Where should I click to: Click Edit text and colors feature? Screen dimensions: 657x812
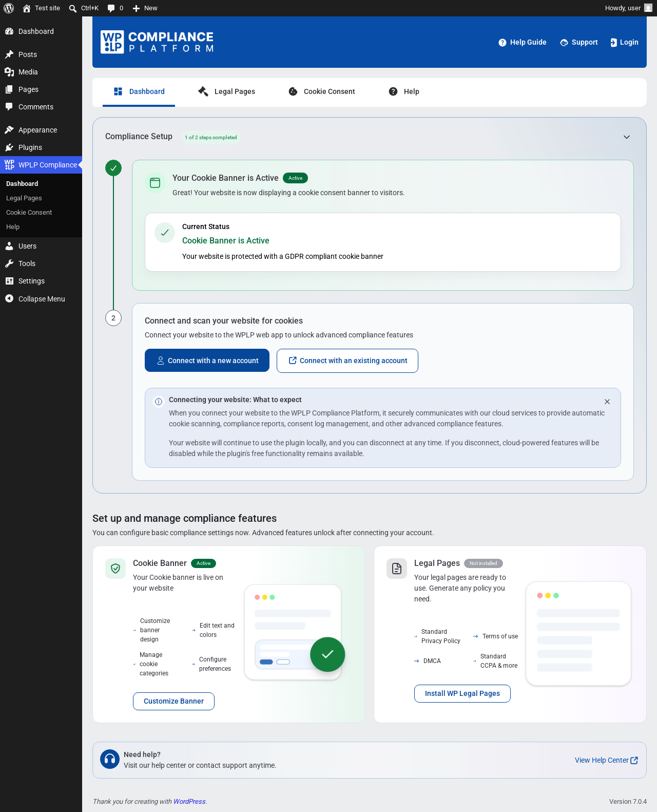(213, 630)
